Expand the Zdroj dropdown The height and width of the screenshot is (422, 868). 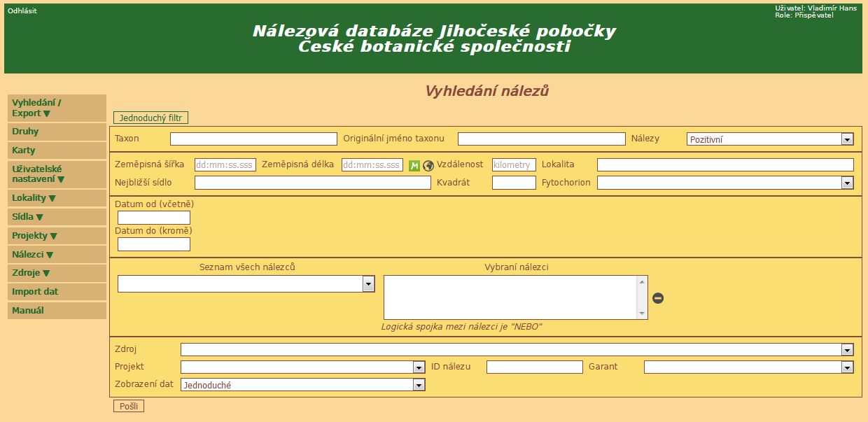point(517,349)
